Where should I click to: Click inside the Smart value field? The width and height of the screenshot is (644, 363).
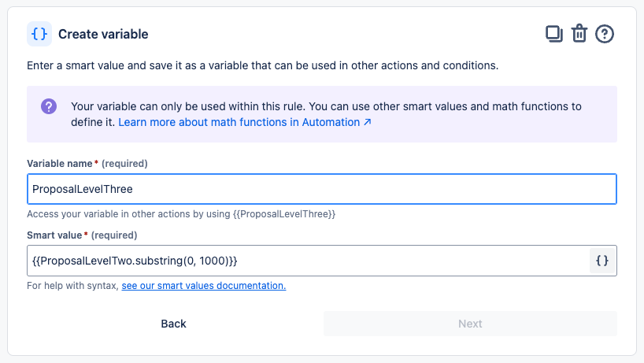pos(307,261)
